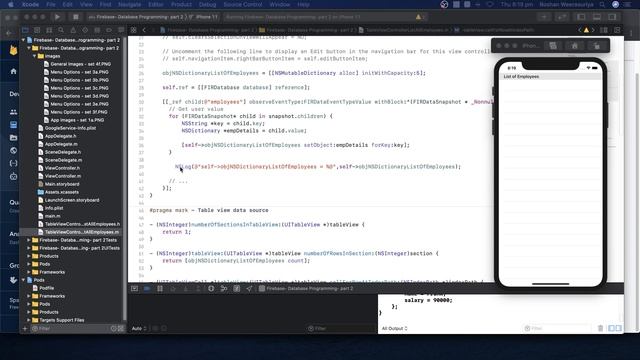Open the Report navigator icon
The image size is (640, 360).
[121, 30]
